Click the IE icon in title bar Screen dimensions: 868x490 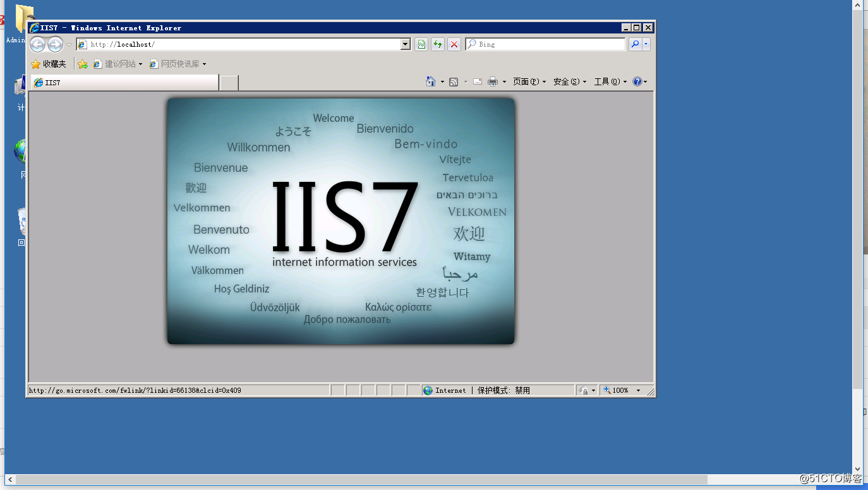tap(35, 28)
